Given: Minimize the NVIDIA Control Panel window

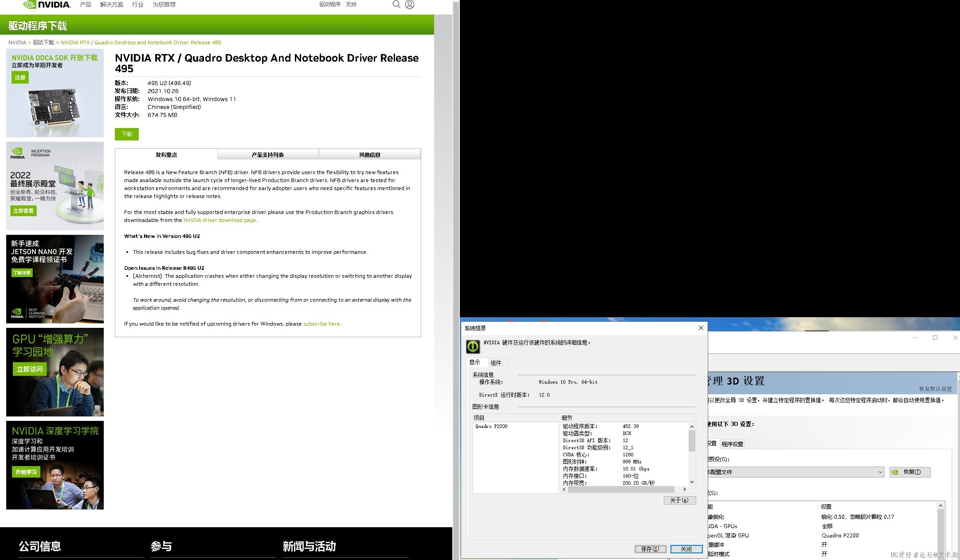Looking at the screenshot, I should 915,338.
